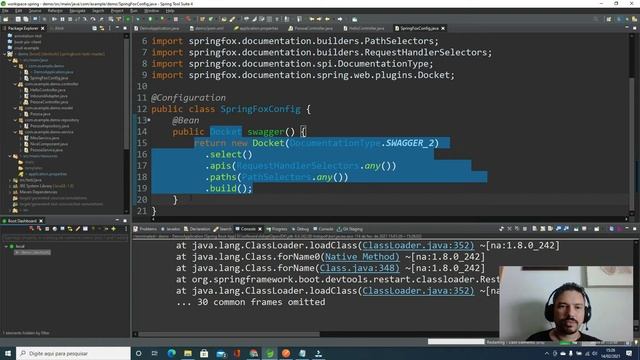Viewport: 640px width, 360px height.
Task: Open the Progress tab
Action: click(277, 229)
